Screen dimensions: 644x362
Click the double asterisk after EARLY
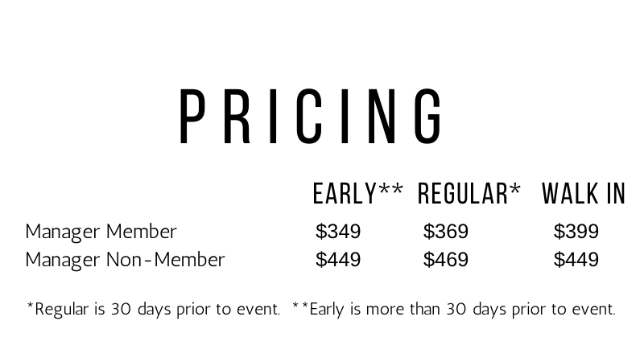click(x=390, y=190)
